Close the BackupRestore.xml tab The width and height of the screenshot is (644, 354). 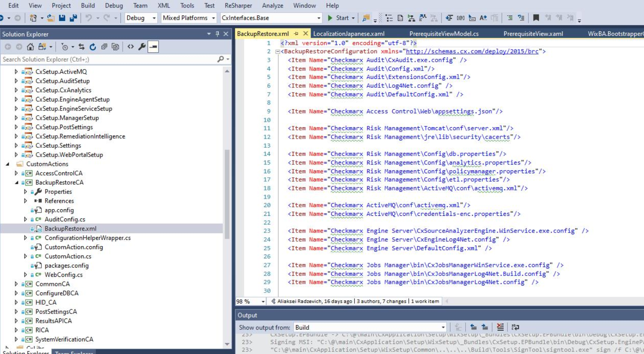coord(305,34)
